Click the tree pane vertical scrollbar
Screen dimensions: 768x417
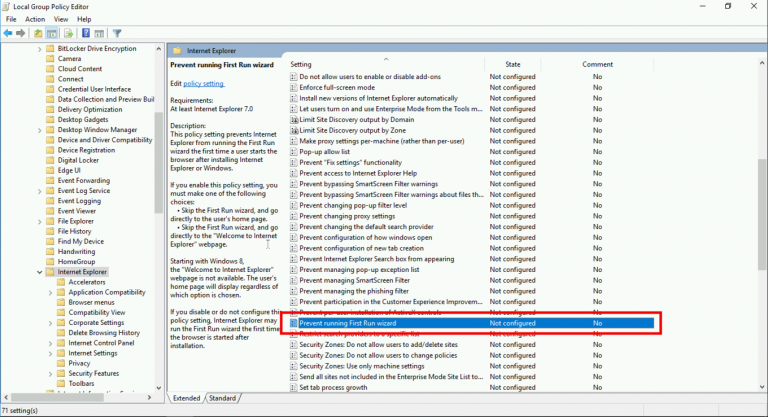158,163
